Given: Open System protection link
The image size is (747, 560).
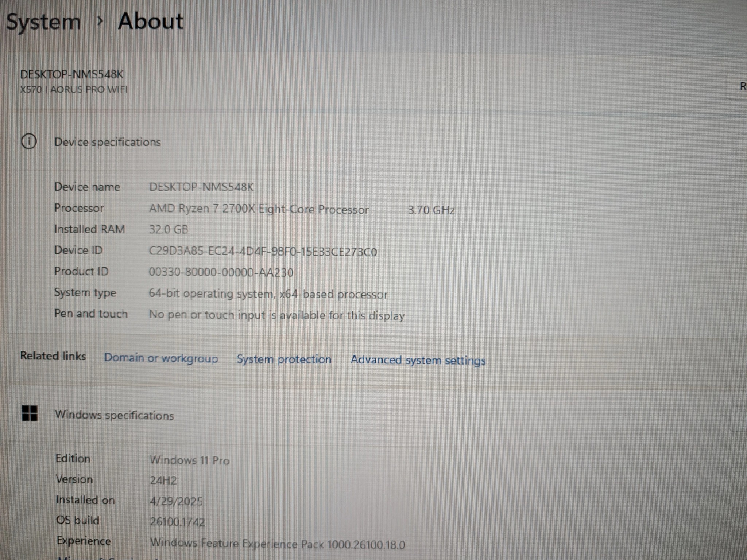Looking at the screenshot, I should pos(284,359).
